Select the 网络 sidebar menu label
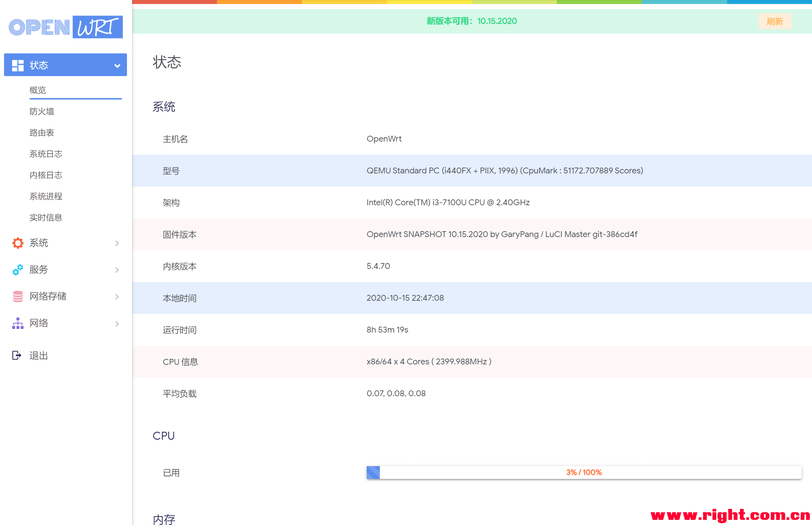The image size is (812, 525). (39, 323)
